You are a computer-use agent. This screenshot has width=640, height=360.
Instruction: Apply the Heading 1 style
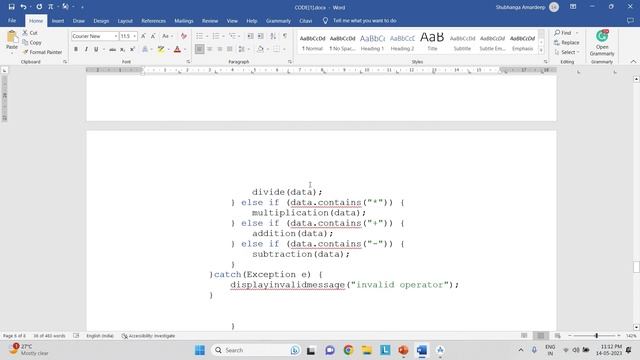pos(372,42)
